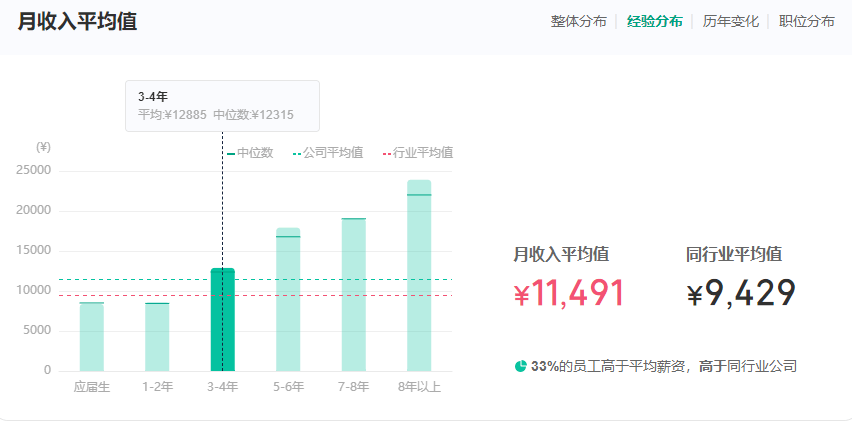
Task: Toggle the 行业平均值 legend item
Action: click(x=417, y=153)
